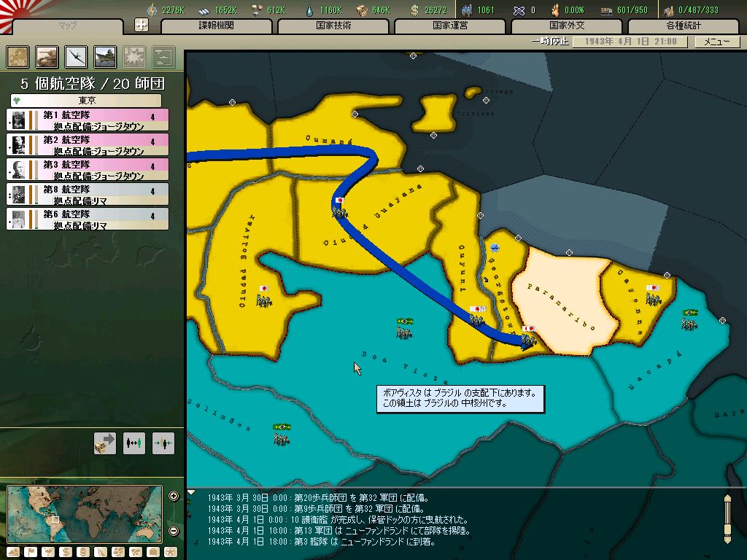Screen dimensions: 747x560
Task: Click the log entry 第3 艦隊 は ニューファンドランド に到着
Action: point(322,542)
